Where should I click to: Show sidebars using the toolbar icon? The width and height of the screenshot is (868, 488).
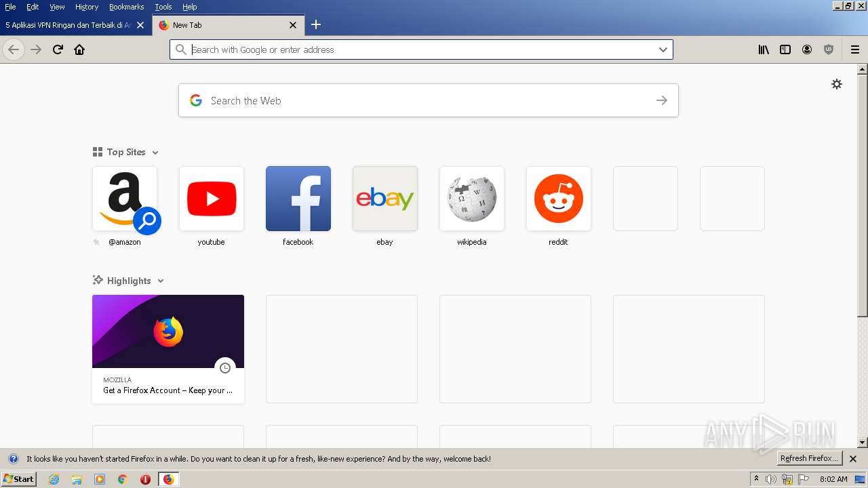pos(785,49)
